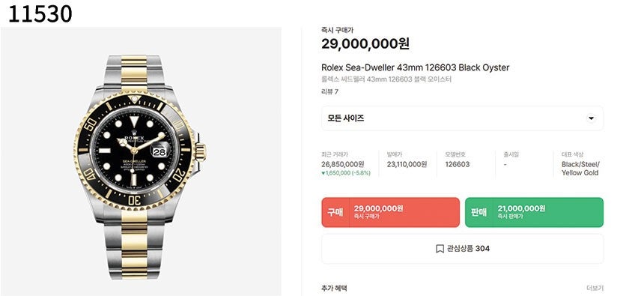Click the red 구매 buy button
The height and width of the screenshot is (296, 644).
coord(391,212)
